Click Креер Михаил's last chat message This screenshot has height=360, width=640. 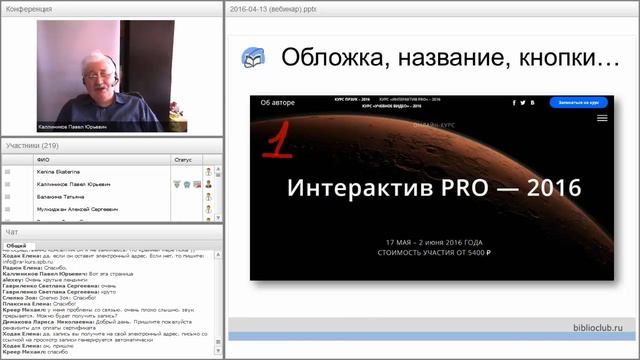35,352
